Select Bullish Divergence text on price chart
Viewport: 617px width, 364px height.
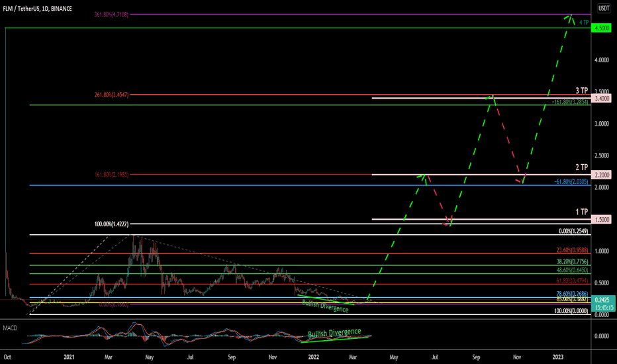[325, 306]
